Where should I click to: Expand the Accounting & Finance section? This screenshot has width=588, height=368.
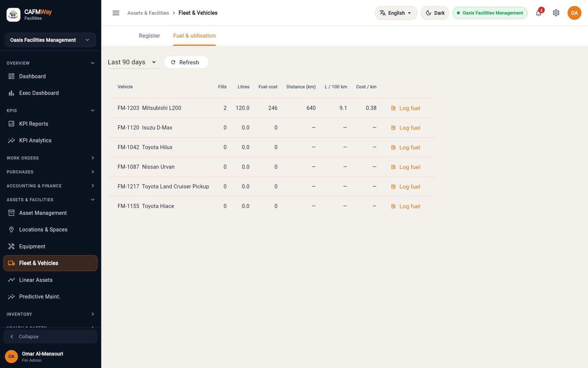pos(50,186)
